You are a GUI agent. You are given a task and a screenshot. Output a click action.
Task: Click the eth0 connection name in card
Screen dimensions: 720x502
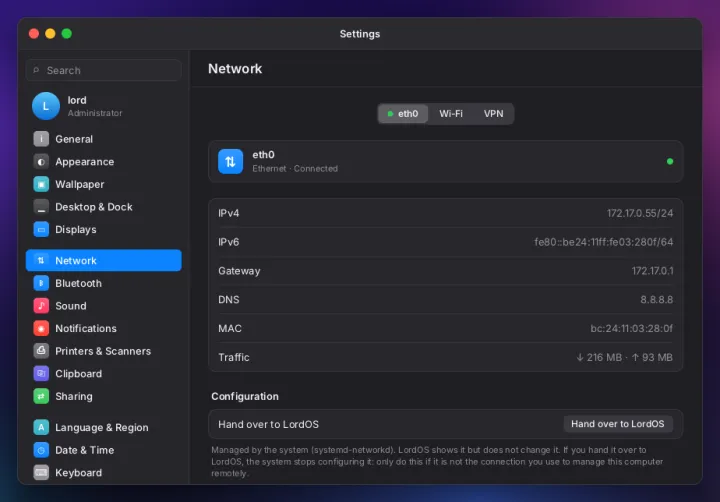tap(263, 155)
